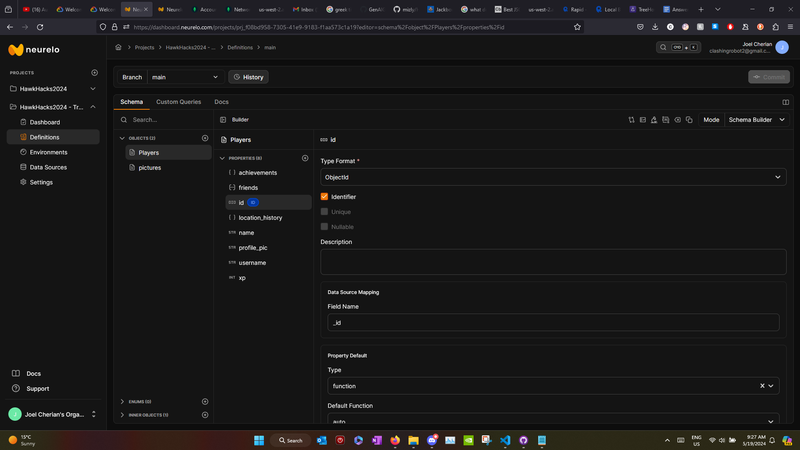
Task: Select the location_history property
Action: [x=268, y=218]
